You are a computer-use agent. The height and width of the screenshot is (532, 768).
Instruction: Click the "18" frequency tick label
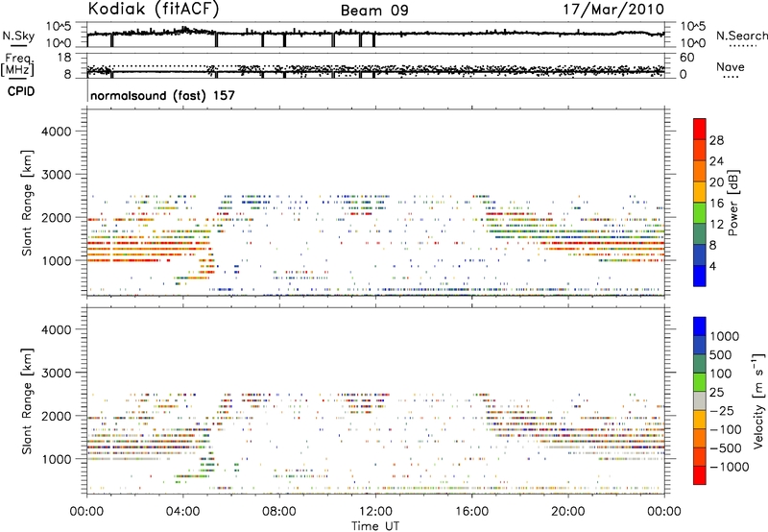click(x=63, y=58)
